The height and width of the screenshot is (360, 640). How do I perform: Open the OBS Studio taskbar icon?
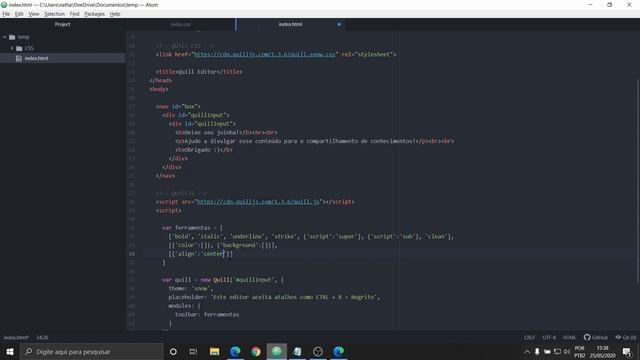tap(318, 351)
